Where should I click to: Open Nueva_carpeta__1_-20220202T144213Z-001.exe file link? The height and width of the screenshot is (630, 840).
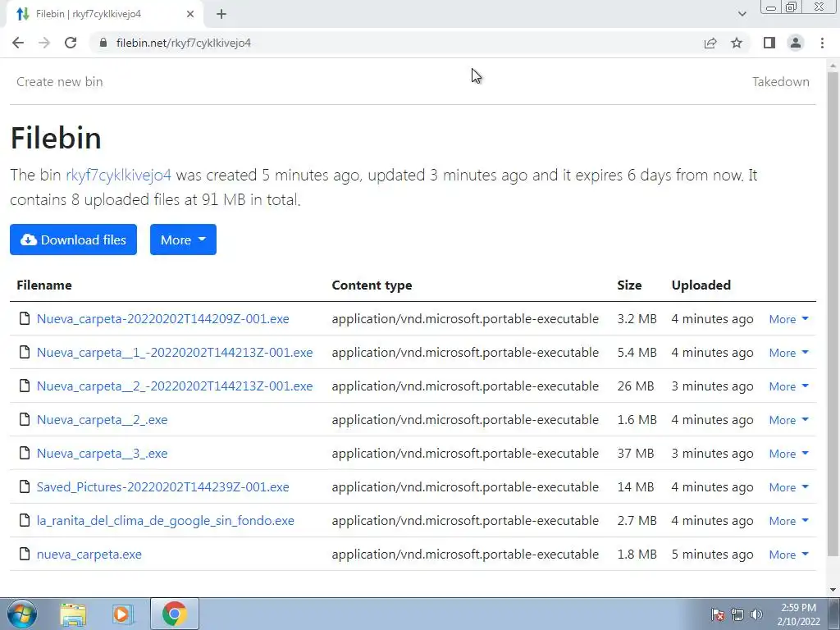(175, 353)
